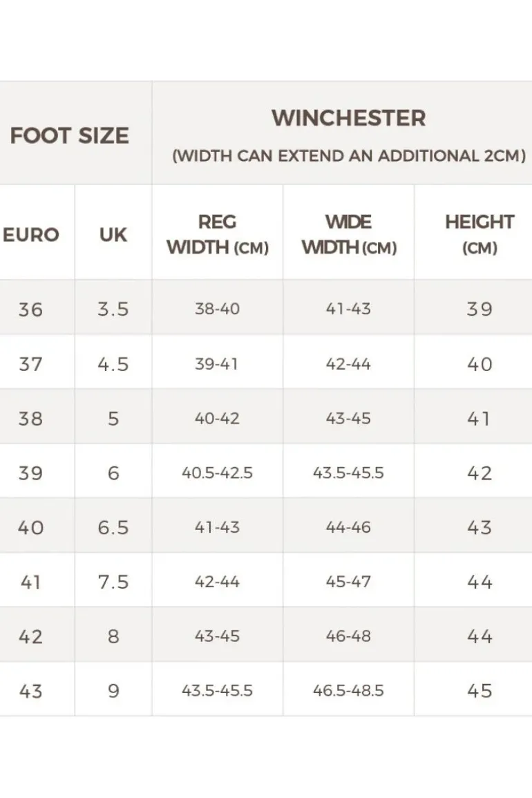
Task: Click the WINCHESTER table heading
Action: coord(348,118)
